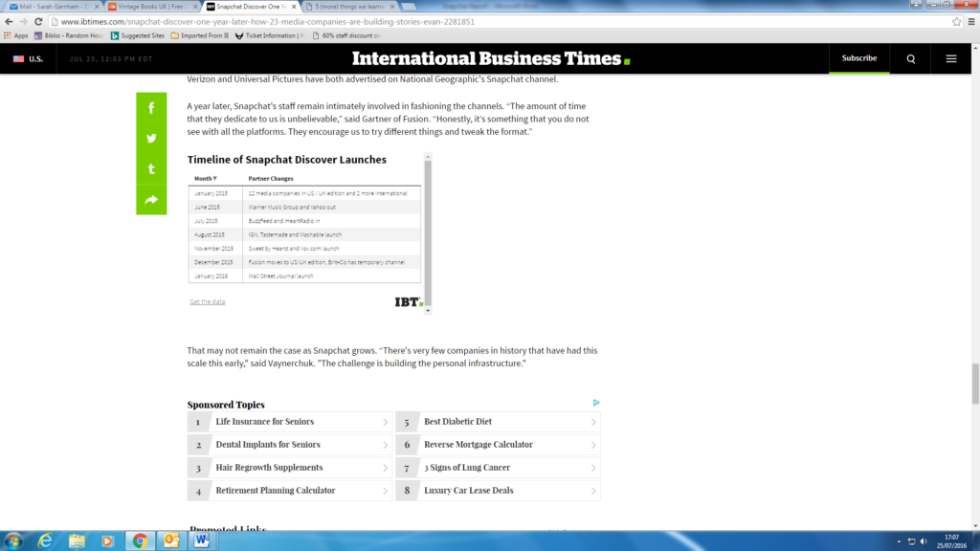Switch to Word in the taskbar
Viewport: 980px width, 551px height.
pyautogui.click(x=201, y=541)
